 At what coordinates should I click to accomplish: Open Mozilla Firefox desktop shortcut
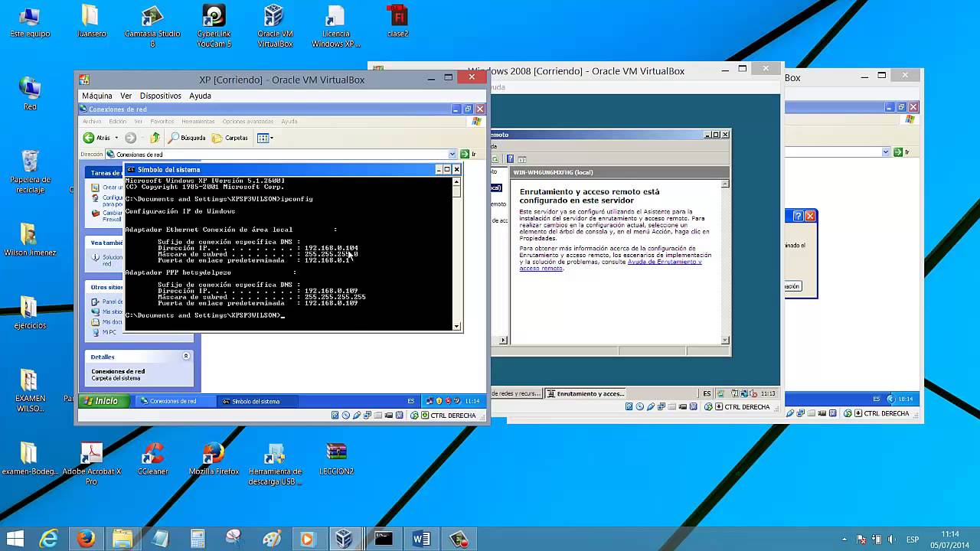pyautogui.click(x=214, y=458)
